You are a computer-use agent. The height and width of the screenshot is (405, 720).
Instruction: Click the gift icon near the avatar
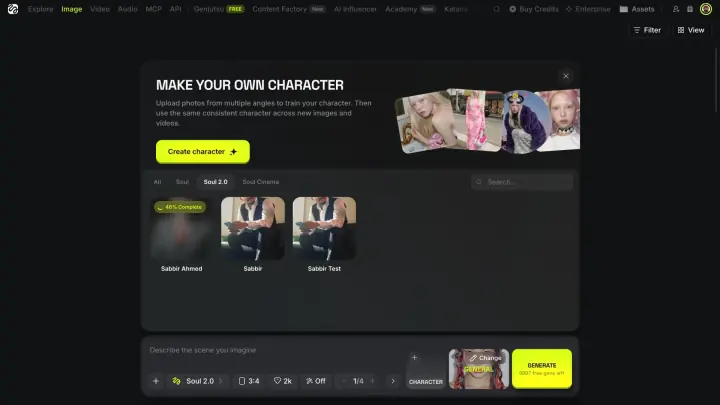point(690,9)
